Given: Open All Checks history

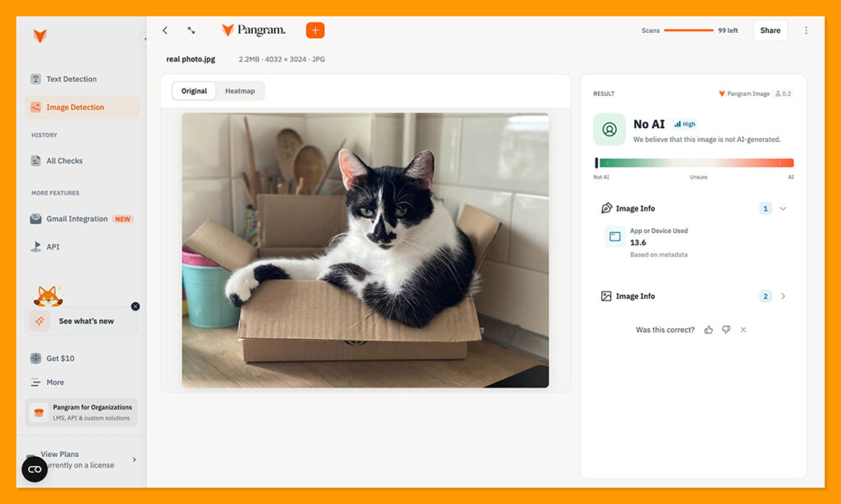Looking at the screenshot, I should point(81,161).
